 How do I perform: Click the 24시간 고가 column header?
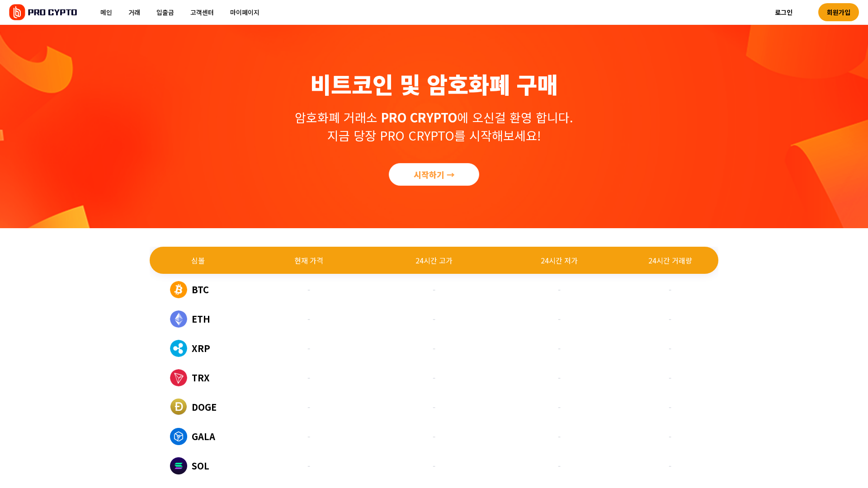coord(434,260)
